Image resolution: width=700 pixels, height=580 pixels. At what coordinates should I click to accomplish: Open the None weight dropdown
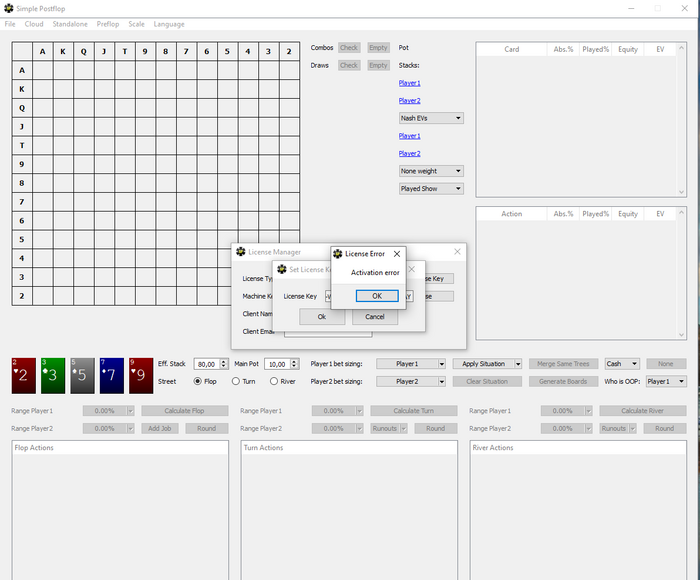pyautogui.click(x=431, y=171)
